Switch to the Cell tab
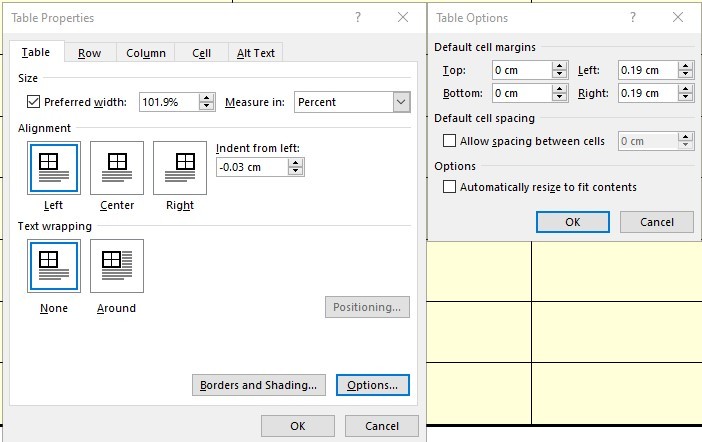The height and width of the screenshot is (442, 702). pyautogui.click(x=201, y=53)
